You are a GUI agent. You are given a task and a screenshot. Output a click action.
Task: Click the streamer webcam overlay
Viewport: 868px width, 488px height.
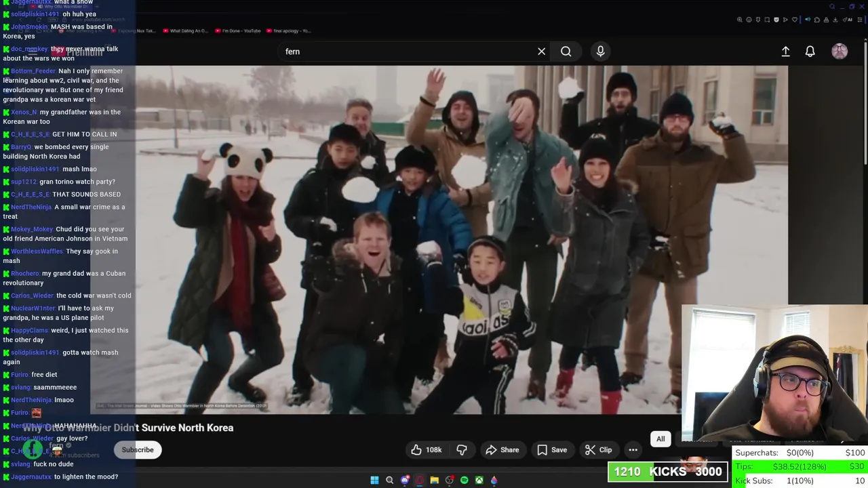[x=774, y=374]
